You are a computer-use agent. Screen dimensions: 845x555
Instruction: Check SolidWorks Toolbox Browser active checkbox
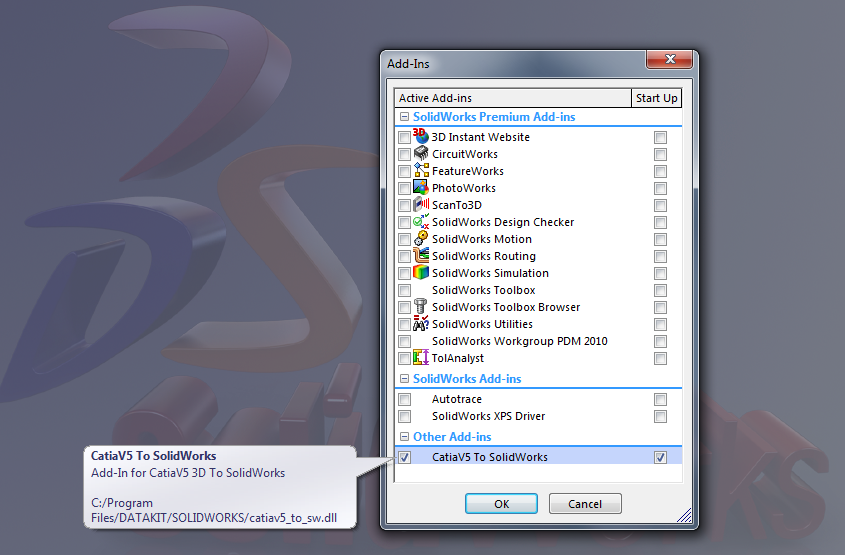[404, 308]
